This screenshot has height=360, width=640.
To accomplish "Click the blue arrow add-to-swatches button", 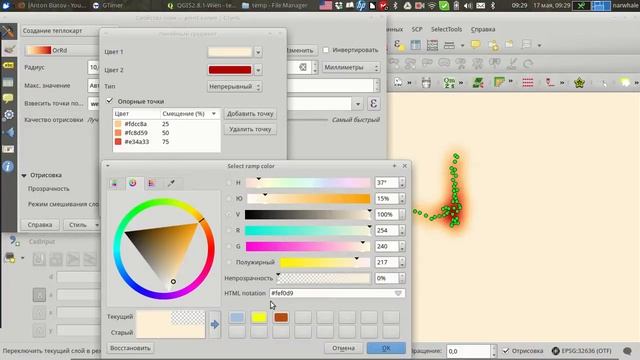I will point(215,324).
